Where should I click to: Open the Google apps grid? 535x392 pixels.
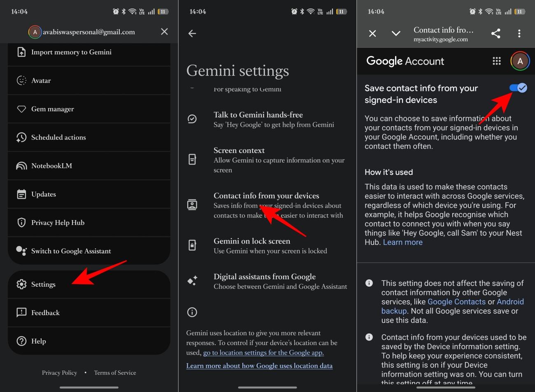[x=497, y=61]
